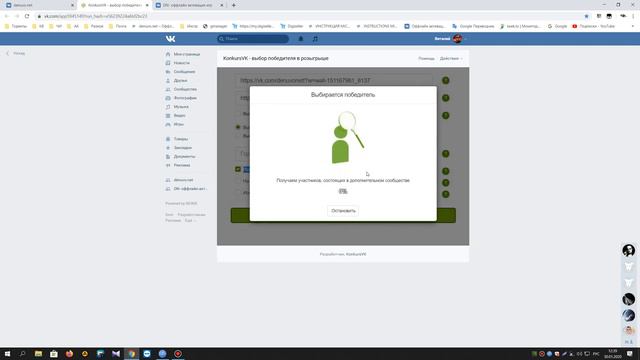Expand the Ещё footer menu in sidebar
Viewport: 640px width, 360px height.
[190, 220]
